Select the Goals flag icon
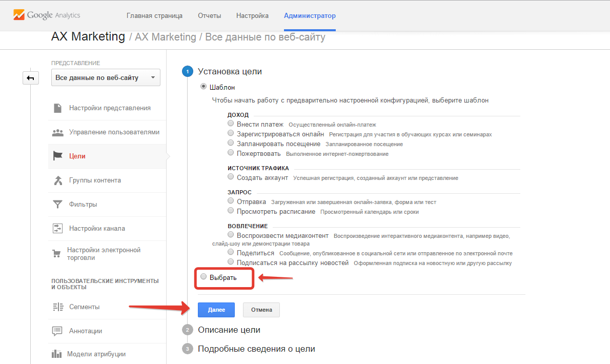Image resolution: width=610 pixels, height=364 pixels. (58, 156)
